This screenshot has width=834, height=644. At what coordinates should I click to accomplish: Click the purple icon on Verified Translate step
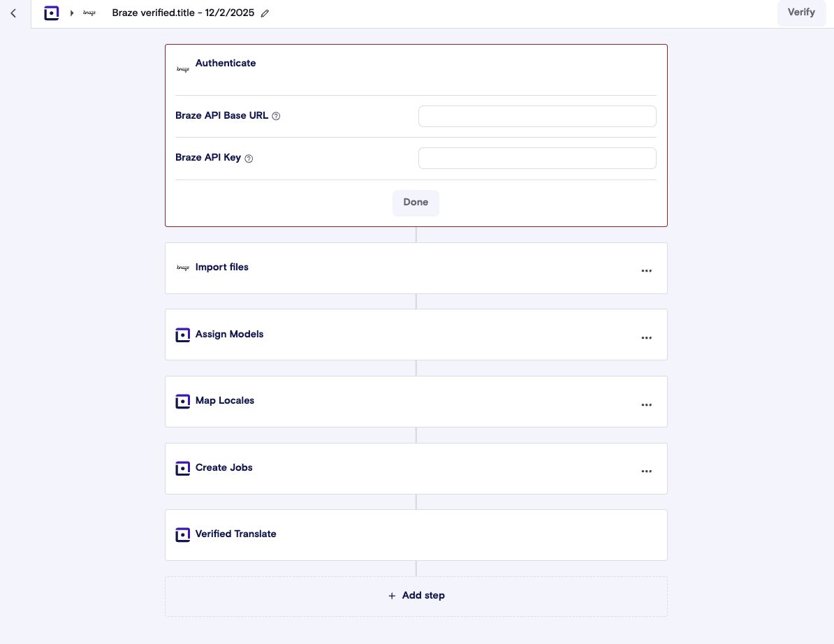[x=182, y=534]
